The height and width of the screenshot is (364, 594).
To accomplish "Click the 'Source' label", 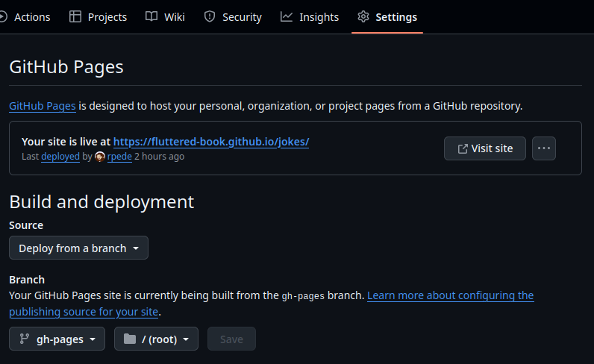I will [x=26, y=225].
